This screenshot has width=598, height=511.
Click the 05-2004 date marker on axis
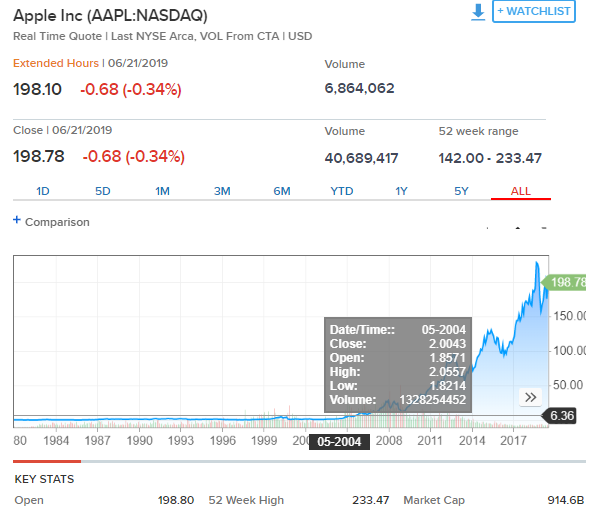tap(339, 442)
